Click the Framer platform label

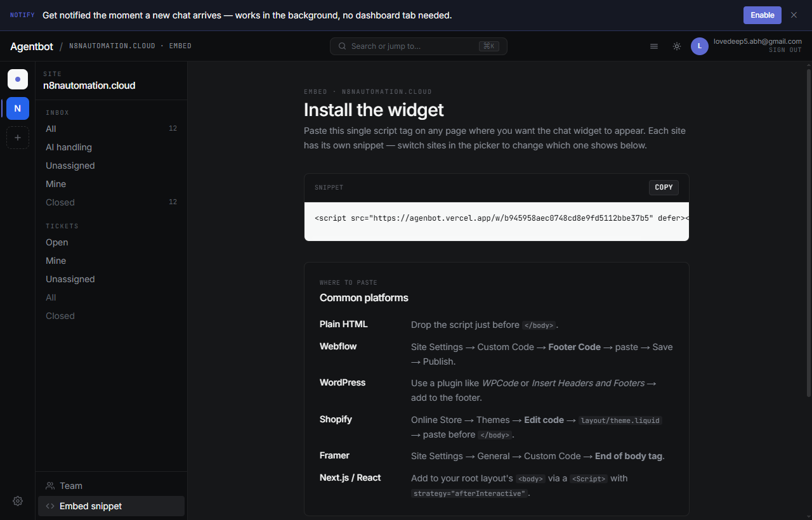(334, 455)
